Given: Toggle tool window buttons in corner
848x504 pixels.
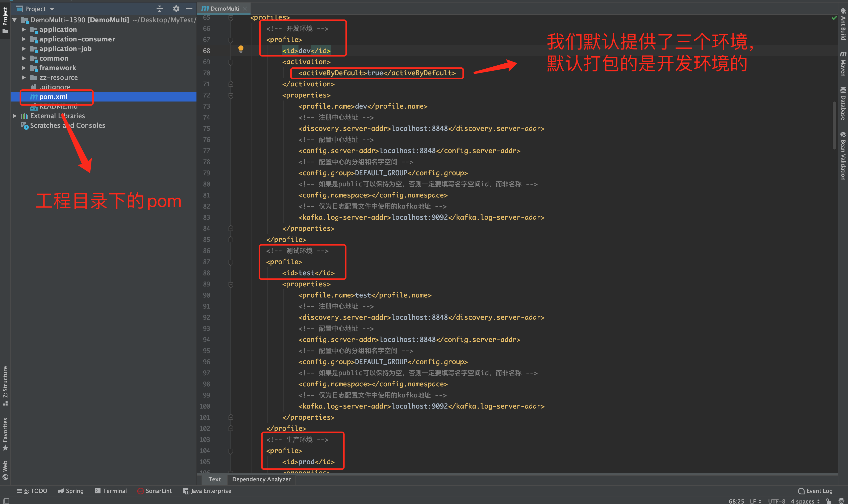Looking at the screenshot, I should click(x=6, y=501).
